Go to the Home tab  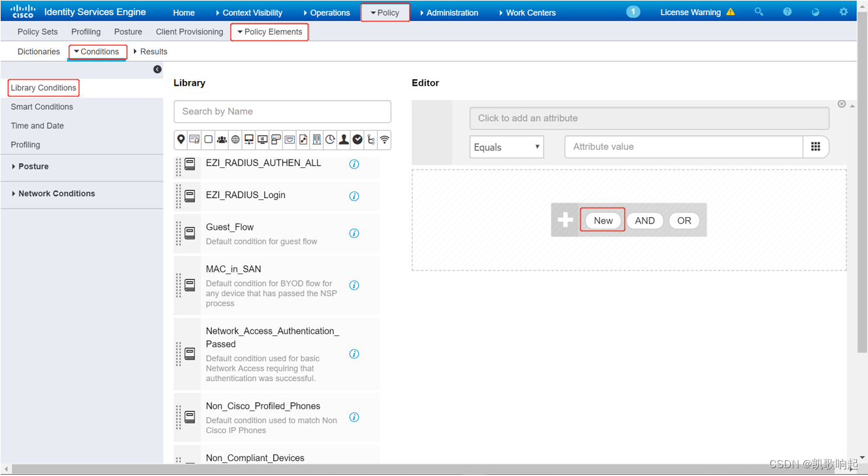point(184,12)
